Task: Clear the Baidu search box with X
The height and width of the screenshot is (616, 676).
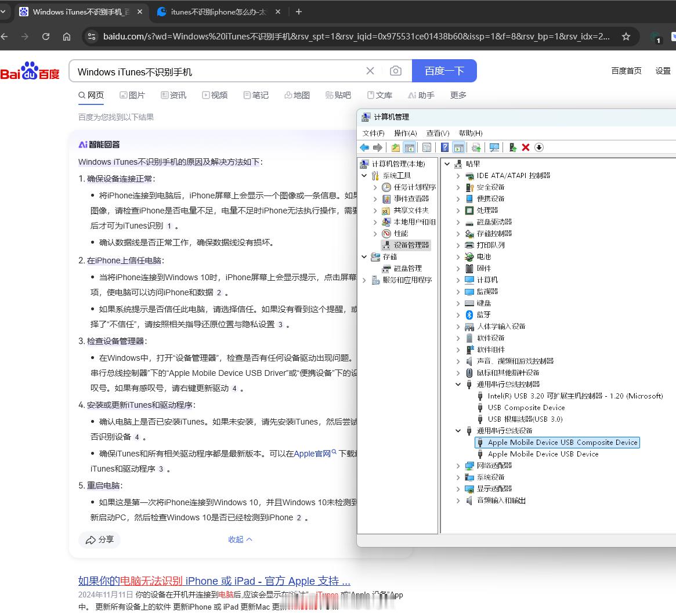Action: pos(370,71)
